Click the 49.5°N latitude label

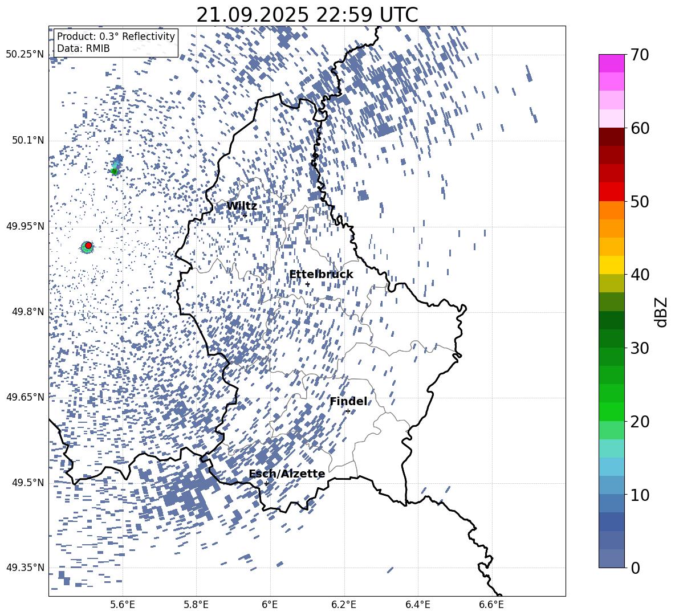pyautogui.click(x=27, y=483)
